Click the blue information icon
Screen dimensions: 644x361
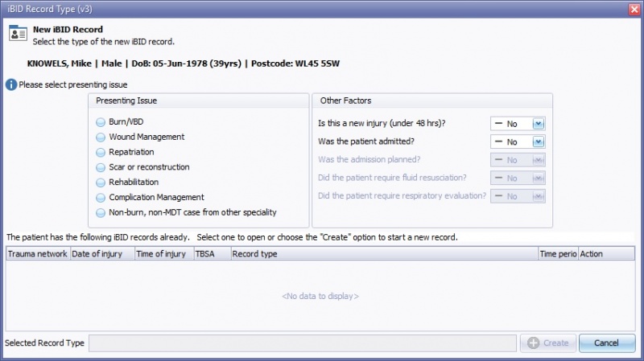(10, 84)
